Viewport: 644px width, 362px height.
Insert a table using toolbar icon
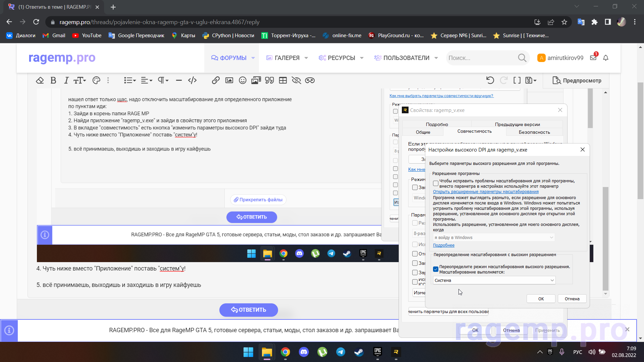point(283,80)
